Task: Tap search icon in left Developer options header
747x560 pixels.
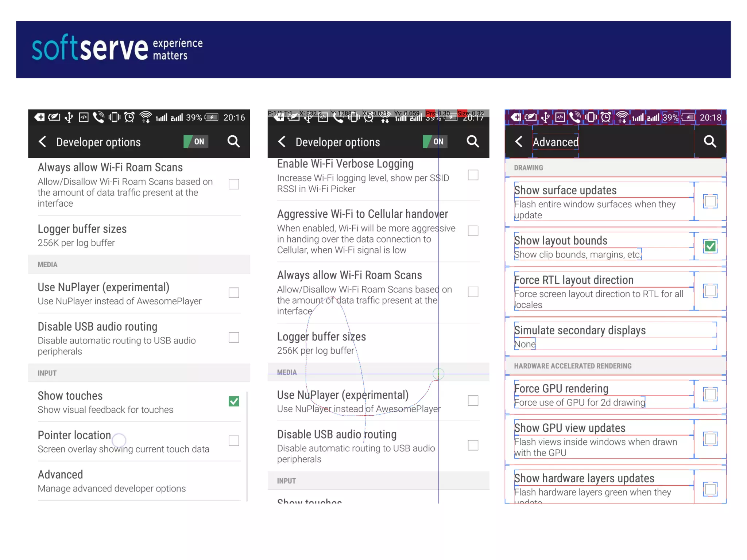Action: click(233, 141)
